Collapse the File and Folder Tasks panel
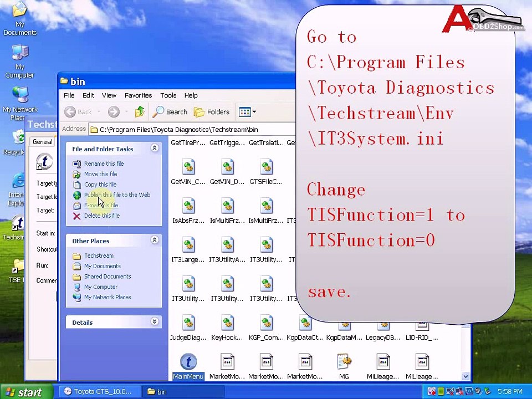The width and height of the screenshot is (532, 399). click(x=155, y=148)
